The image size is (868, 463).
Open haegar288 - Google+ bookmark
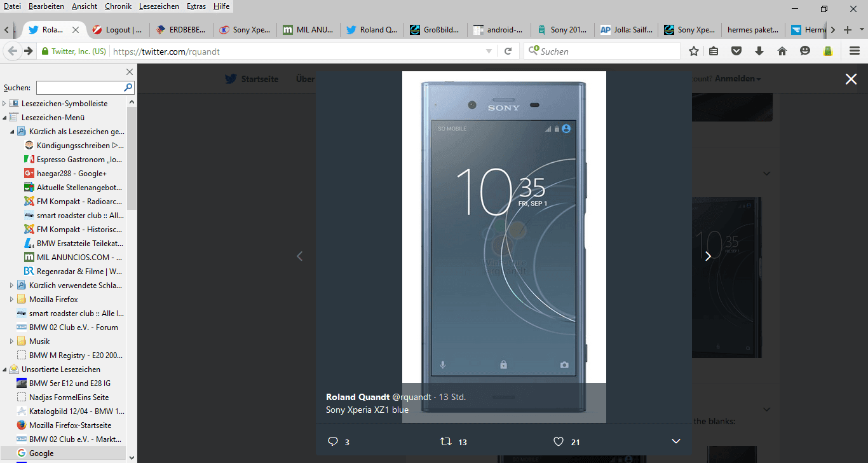tap(72, 174)
